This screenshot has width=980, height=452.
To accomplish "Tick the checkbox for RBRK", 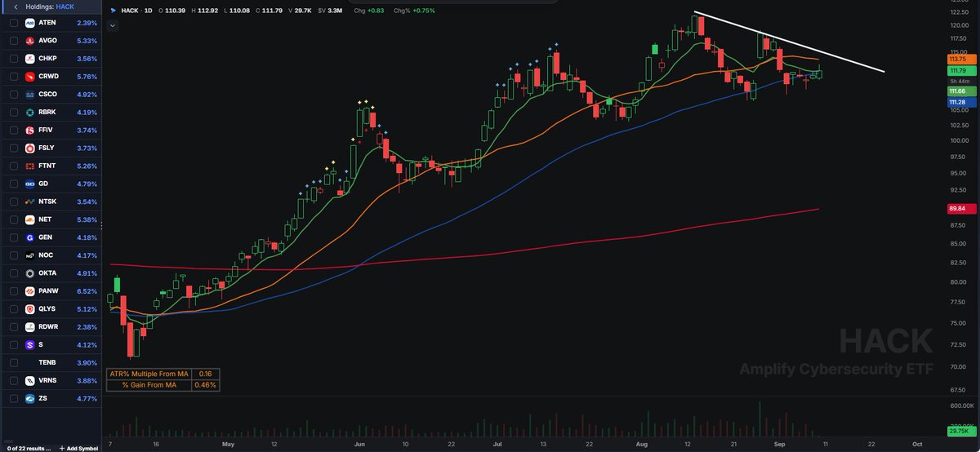I will coord(13,113).
